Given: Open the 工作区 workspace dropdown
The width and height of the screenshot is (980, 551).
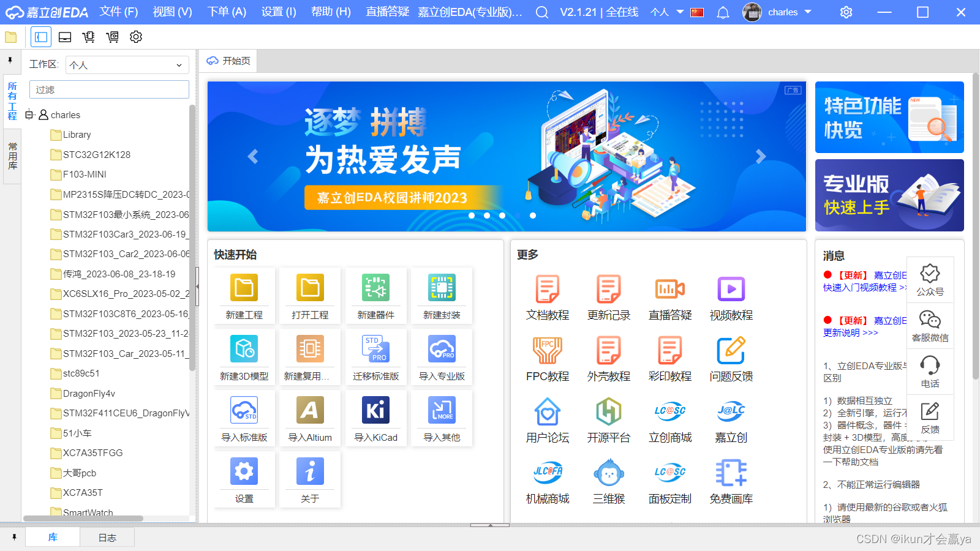Looking at the screenshot, I should pos(126,65).
